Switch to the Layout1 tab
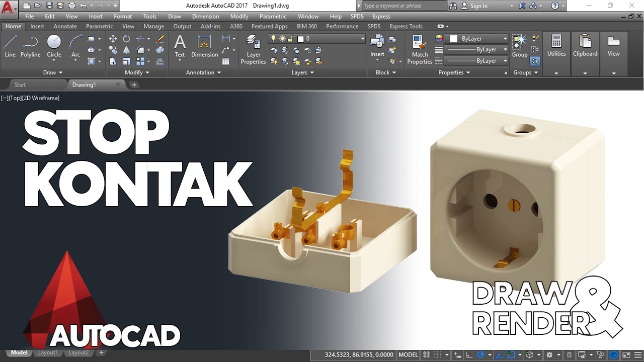This screenshot has height=362, width=644. click(x=48, y=353)
